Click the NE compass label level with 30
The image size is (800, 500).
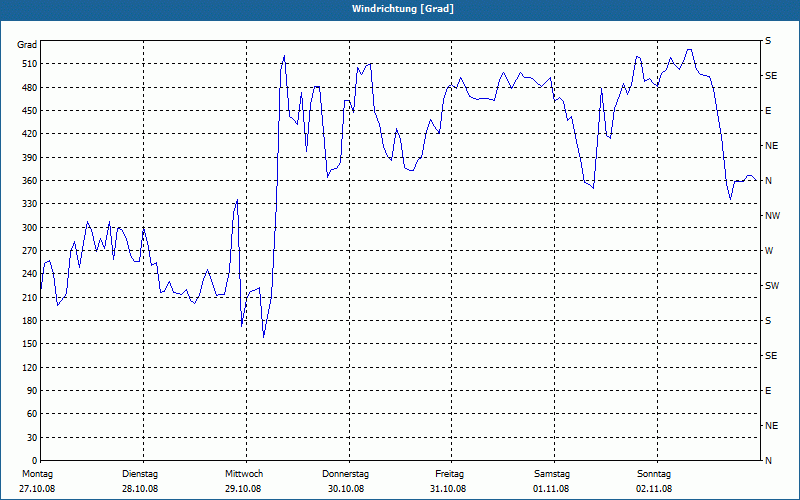pyautogui.click(x=772, y=426)
